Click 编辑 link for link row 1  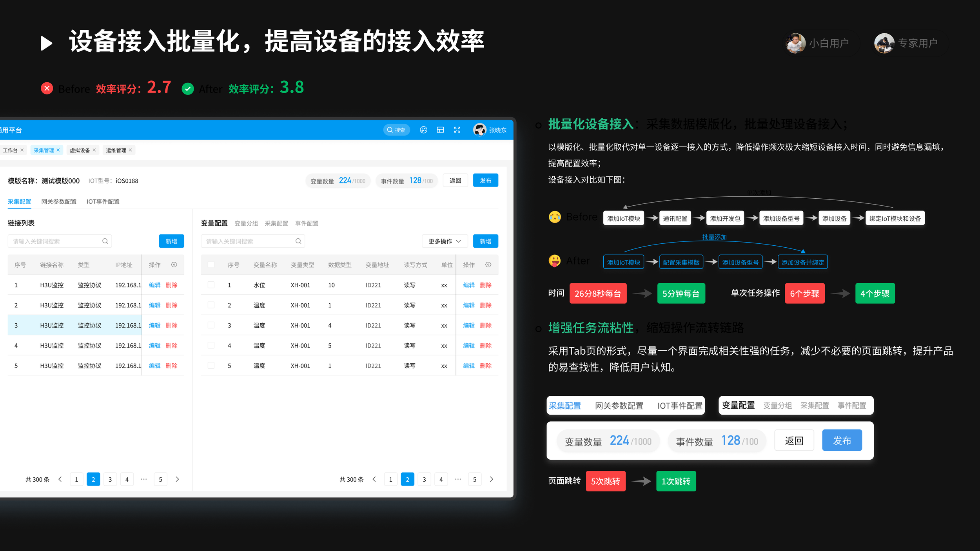(x=154, y=285)
